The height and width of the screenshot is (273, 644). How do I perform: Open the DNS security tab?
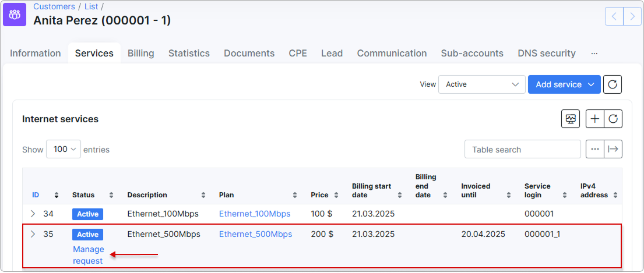coord(547,54)
